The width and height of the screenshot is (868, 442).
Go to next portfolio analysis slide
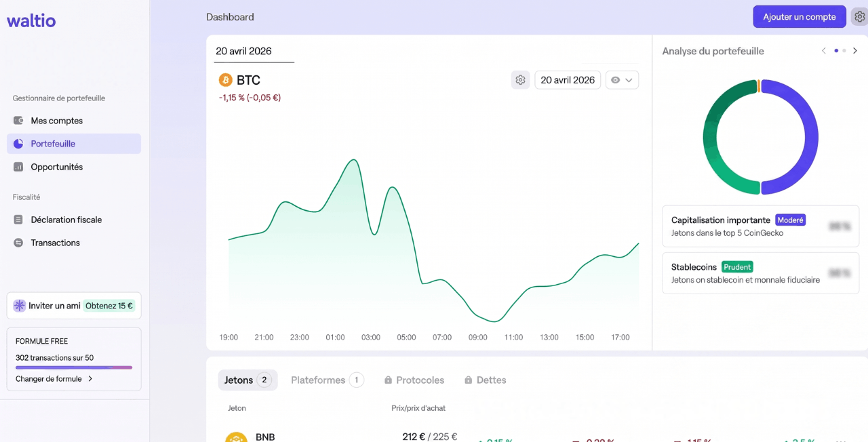coord(855,51)
